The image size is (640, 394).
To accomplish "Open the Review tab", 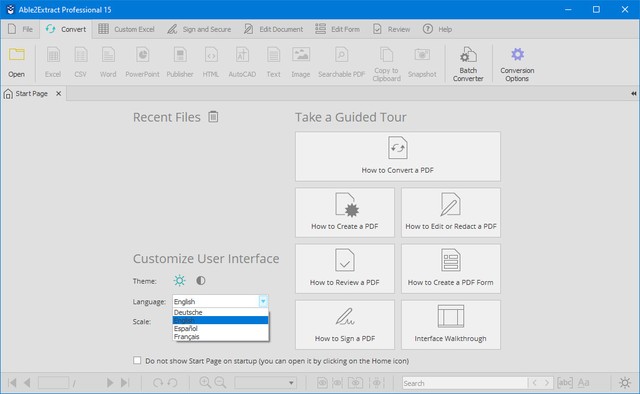I will [391, 29].
